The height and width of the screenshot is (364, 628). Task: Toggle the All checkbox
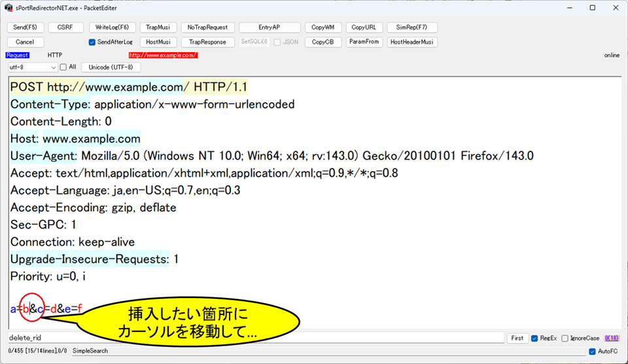coord(63,67)
